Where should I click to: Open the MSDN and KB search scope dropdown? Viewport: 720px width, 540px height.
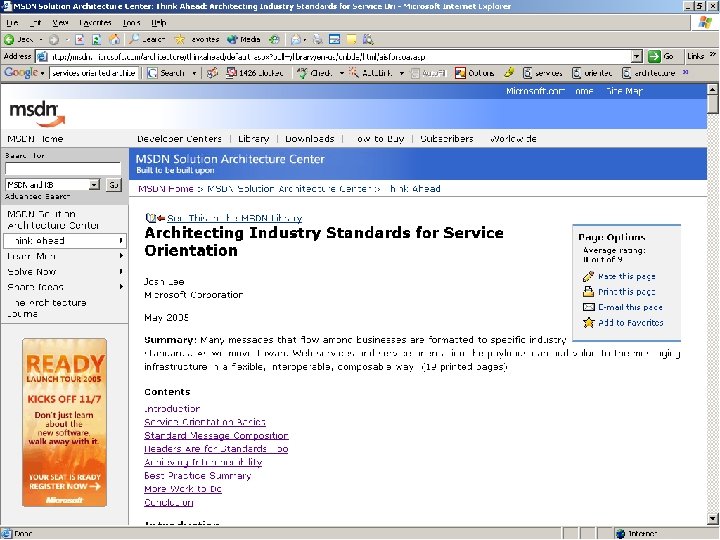click(94, 185)
